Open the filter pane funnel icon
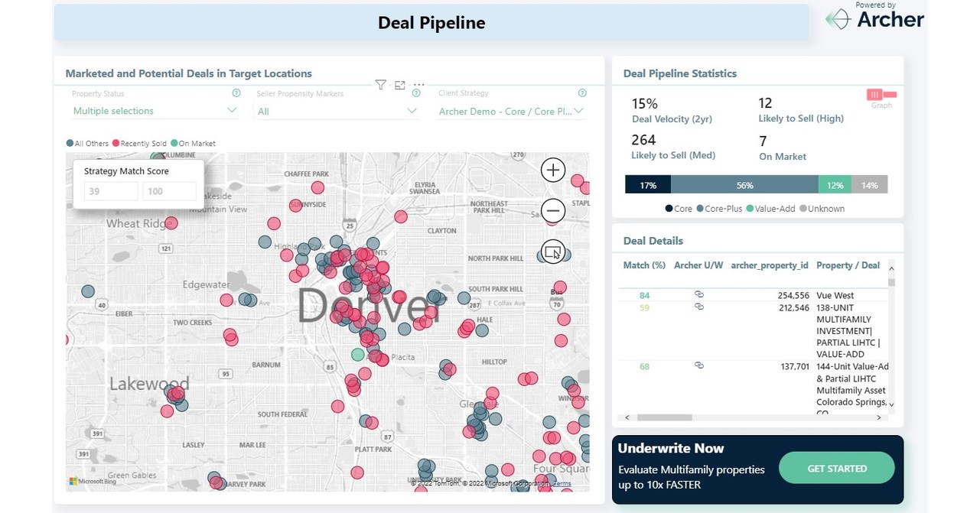 380,85
